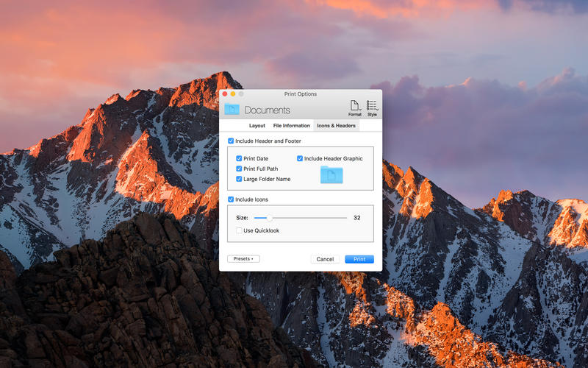Minimize the Print Options window
The height and width of the screenshot is (368, 588).
point(233,94)
